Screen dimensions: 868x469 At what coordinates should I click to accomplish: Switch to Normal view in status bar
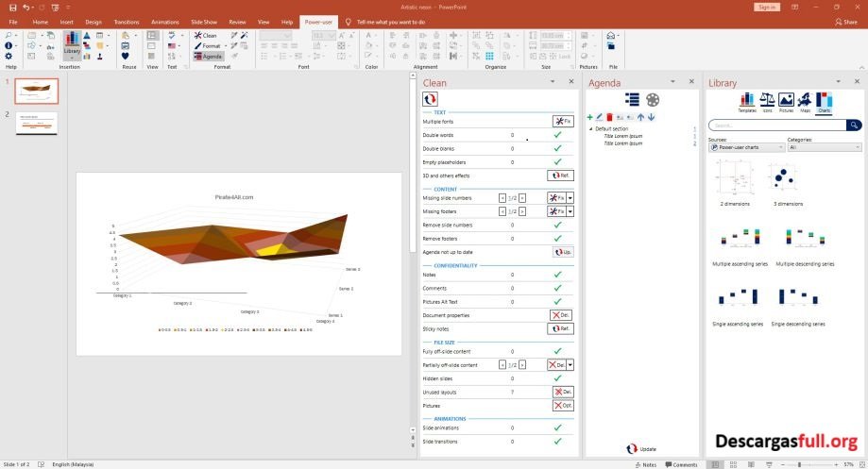click(x=715, y=464)
